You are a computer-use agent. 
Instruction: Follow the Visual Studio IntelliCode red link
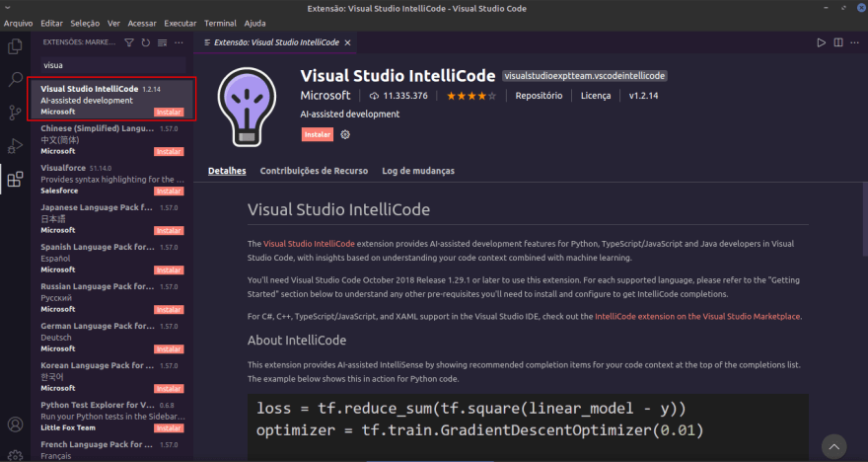(x=309, y=244)
